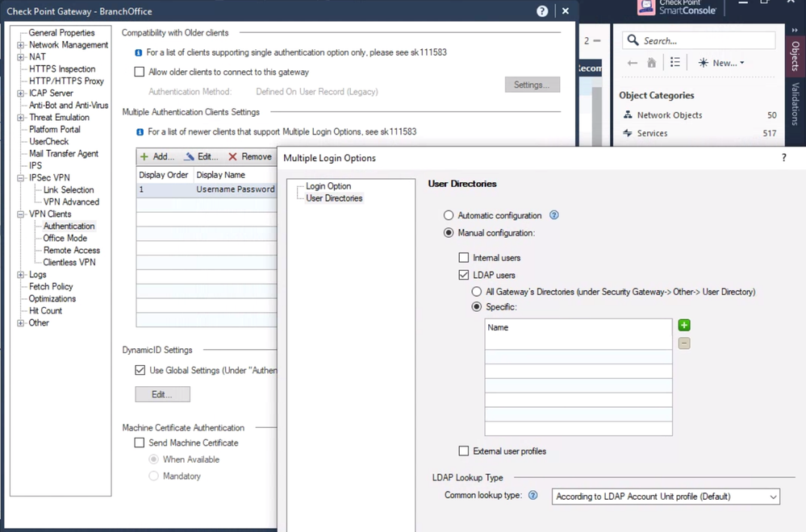Open Link Selection under IPSec VPN
The image size is (806, 532).
69,189
